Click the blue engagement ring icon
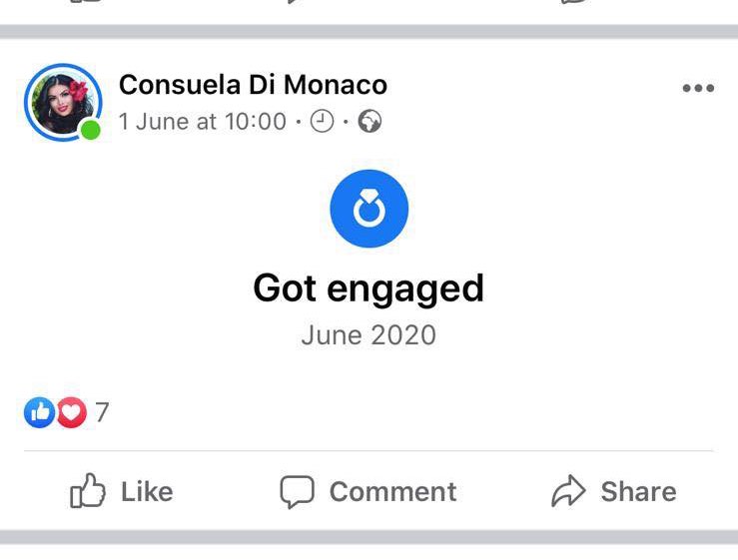 click(x=369, y=209)
